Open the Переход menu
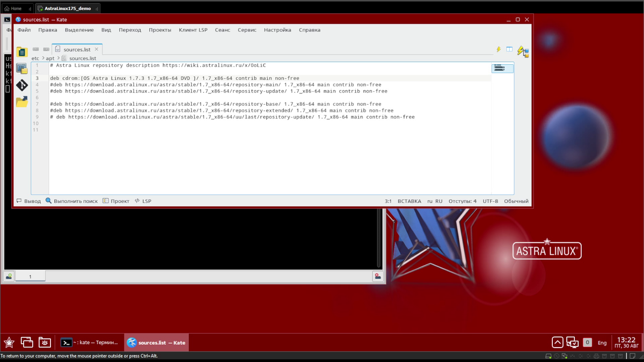Image resolution: width=644 pixels, height=362 pixels. coord(130,30)
